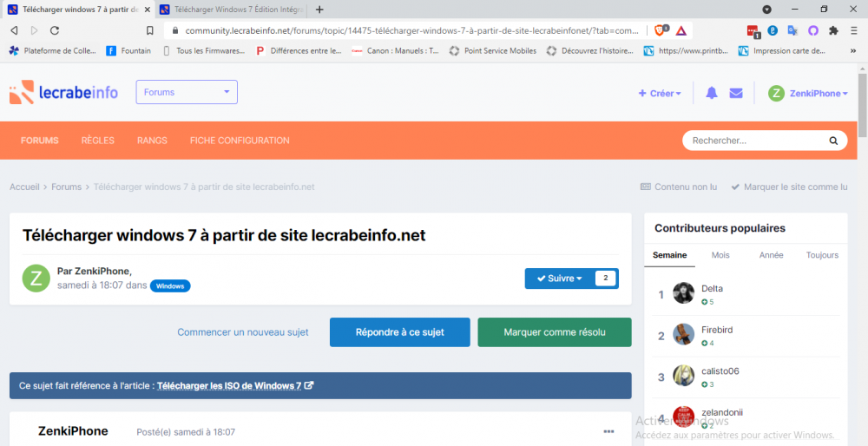This screenshot has width=868, height=446.
Task: Click the page vertical scrollbar thumb
Action: pyautogui.click(x=863, y=105)
